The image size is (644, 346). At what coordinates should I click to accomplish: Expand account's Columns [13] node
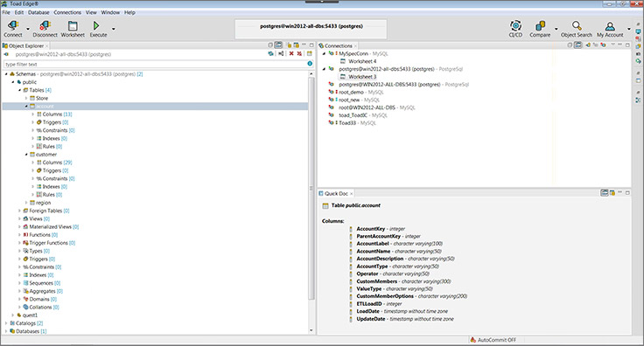point(33,114)
